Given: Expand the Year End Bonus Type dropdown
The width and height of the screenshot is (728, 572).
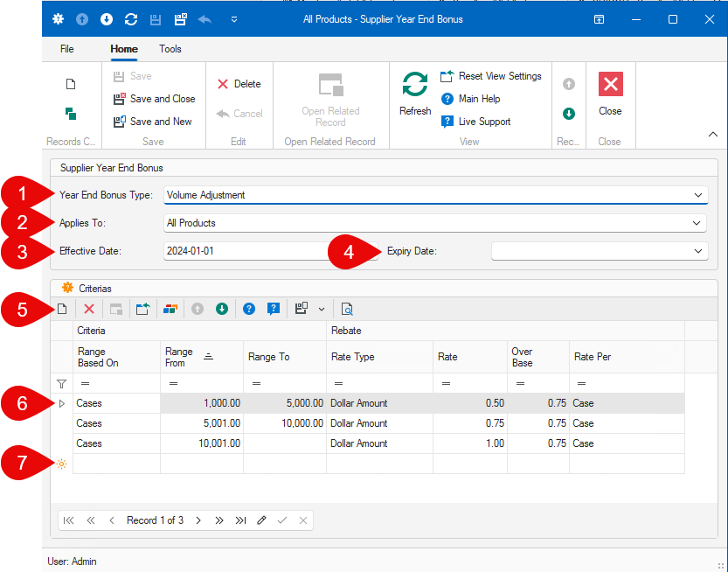Looking at the screenshot, I should point(697,195).
